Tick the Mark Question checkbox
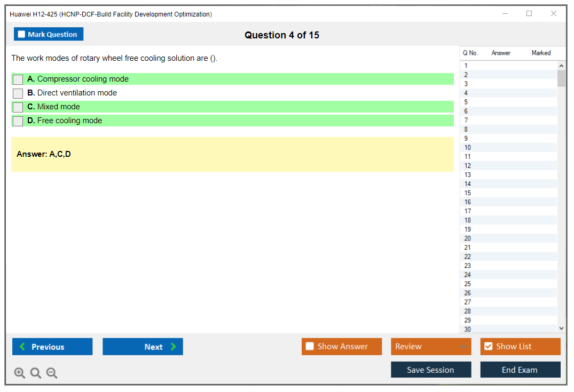574x392 pixels. (21, 34)
